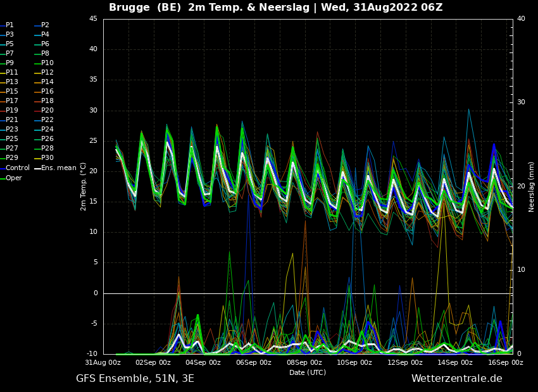Click the Date (UTC) axis label
Screen dimensions: 538x392
tap(308, 372)
